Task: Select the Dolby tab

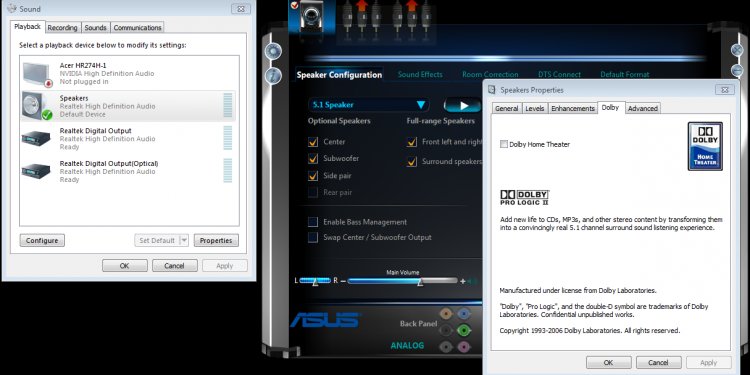Action: click(610, 108)
